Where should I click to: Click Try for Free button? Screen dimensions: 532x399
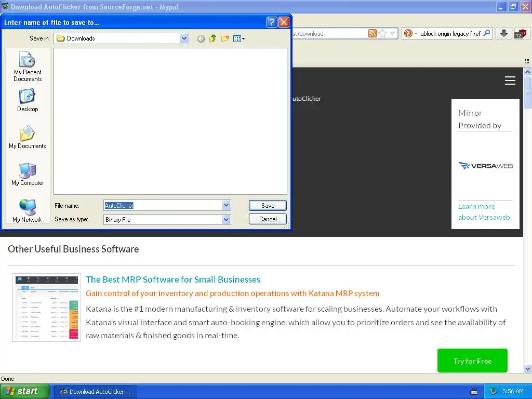472,361
